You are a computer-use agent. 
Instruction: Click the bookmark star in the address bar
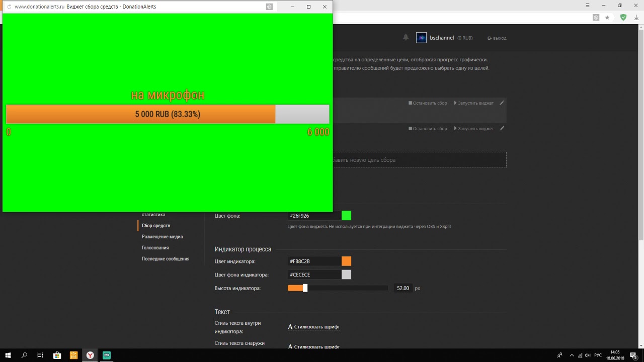click(x=607, y=17)
